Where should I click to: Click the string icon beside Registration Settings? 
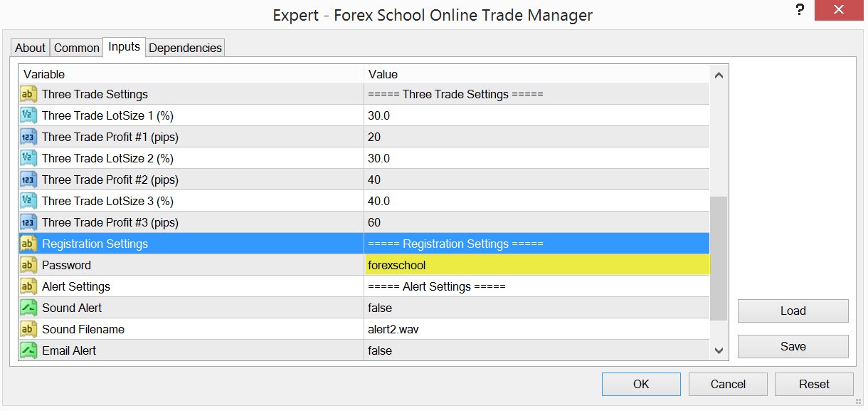[x=28, y=244]
